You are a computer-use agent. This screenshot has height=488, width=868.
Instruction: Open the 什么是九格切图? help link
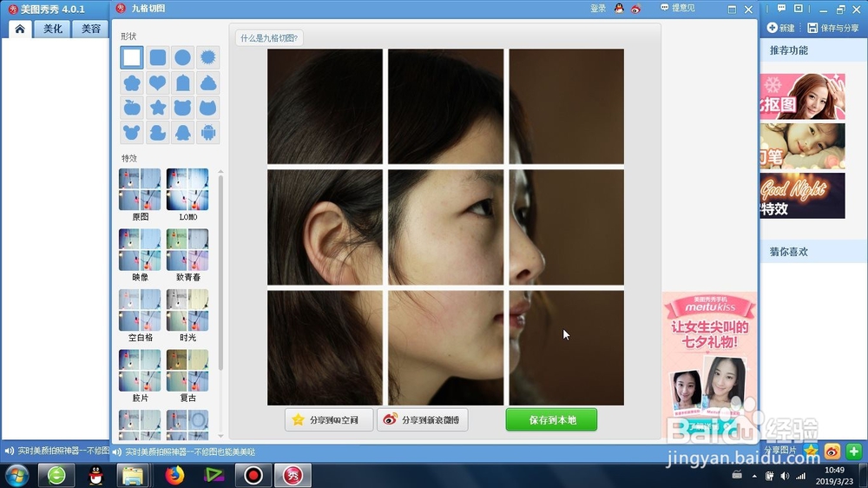pyautogui.click(x=269, y=38)
